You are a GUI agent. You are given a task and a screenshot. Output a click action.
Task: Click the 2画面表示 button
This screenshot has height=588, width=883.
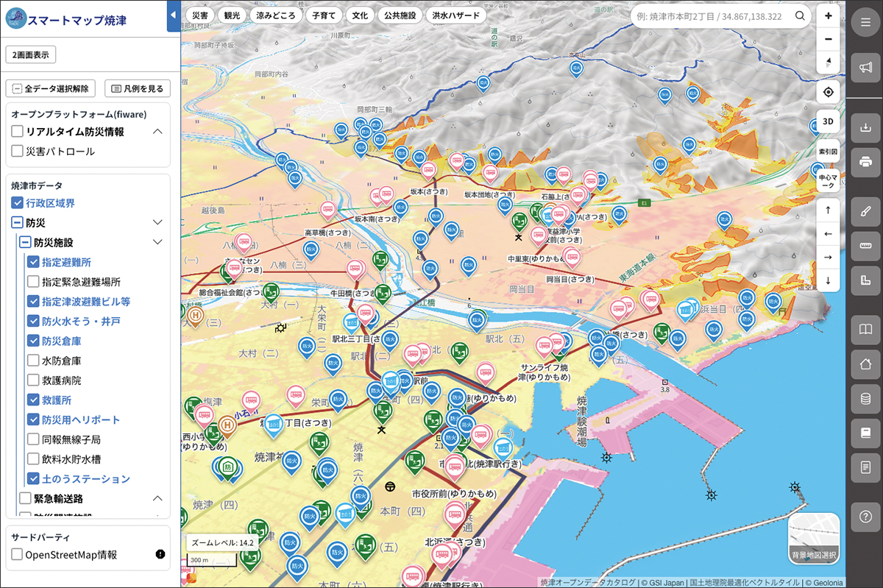pos(31,54)
